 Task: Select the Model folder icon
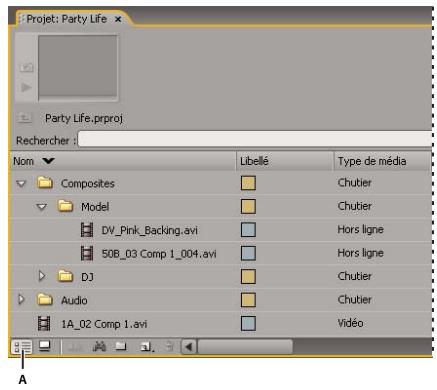tap(65, 206)
